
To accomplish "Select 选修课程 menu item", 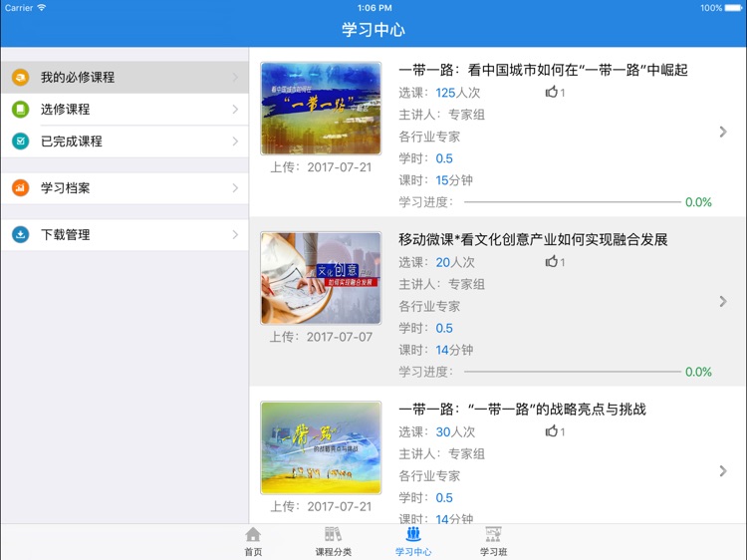I will 124,110.
